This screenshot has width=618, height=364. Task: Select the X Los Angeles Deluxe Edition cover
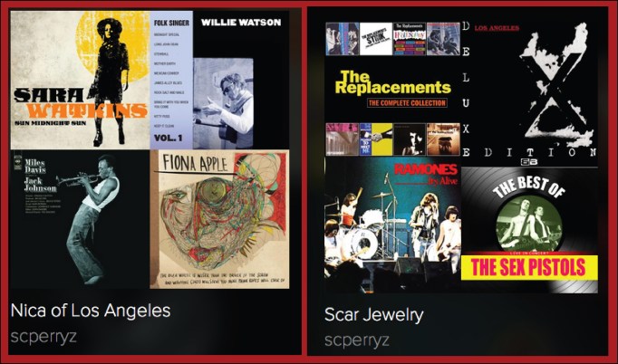coord(530,88)
